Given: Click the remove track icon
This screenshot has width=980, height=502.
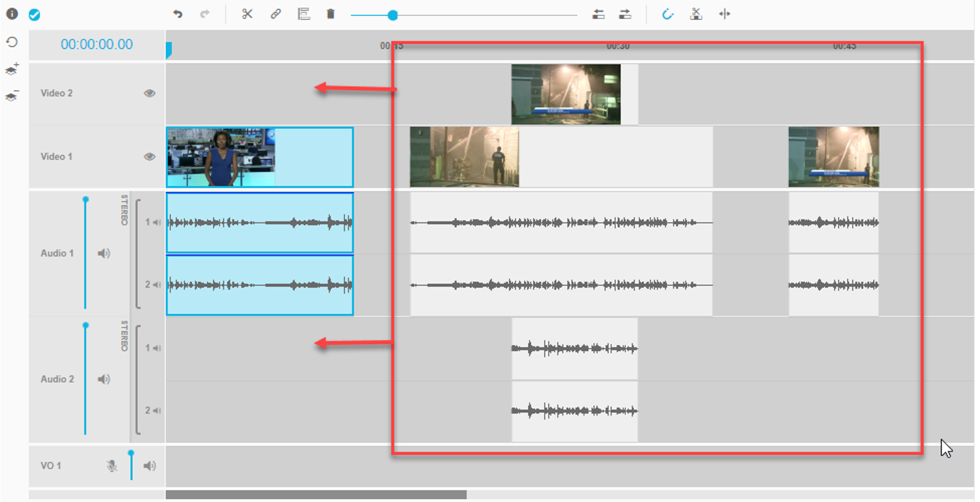Looking at the screenshot, I should (x=12, y=96).
